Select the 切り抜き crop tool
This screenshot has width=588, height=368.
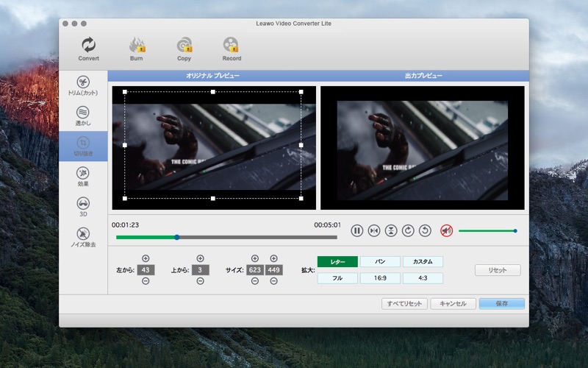pyautogui.click(x=83, y=146)
